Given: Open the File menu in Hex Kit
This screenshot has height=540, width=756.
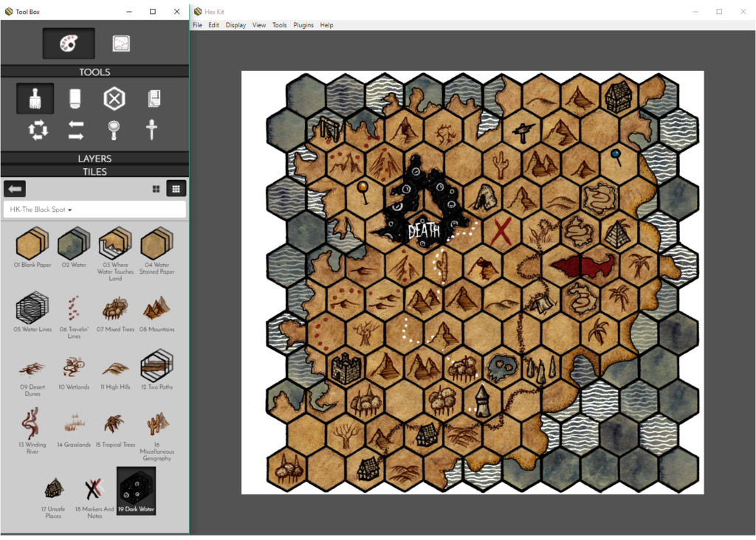Looking at the screenshot, I should [x=197, y=25].
